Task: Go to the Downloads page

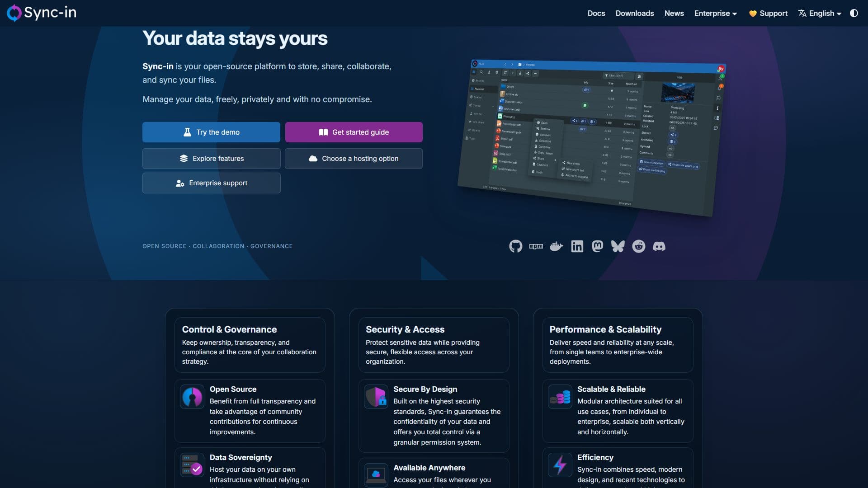Action: point(635,14)
